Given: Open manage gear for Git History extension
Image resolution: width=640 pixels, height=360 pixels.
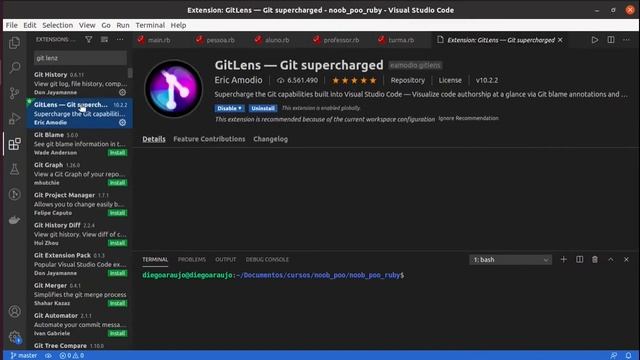Looking at the screenshot, I should point(122,93).
